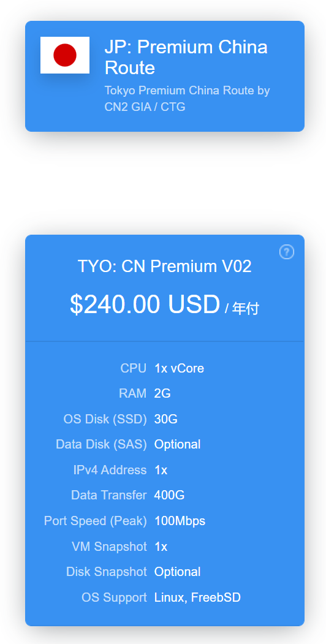326x644 pixels.
Task: Click the 100Mbps port speed value
Action: (180, 521)
